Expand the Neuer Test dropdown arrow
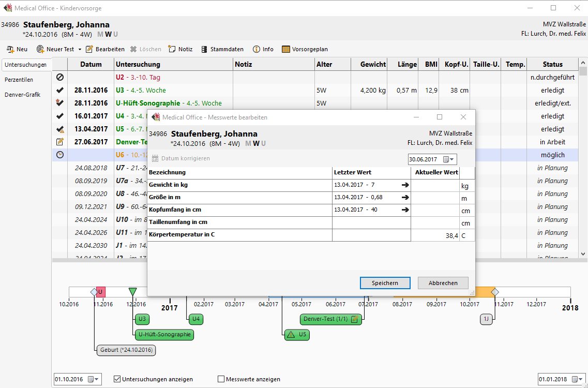The image size is (588, 388). click(x=80, y=50)
